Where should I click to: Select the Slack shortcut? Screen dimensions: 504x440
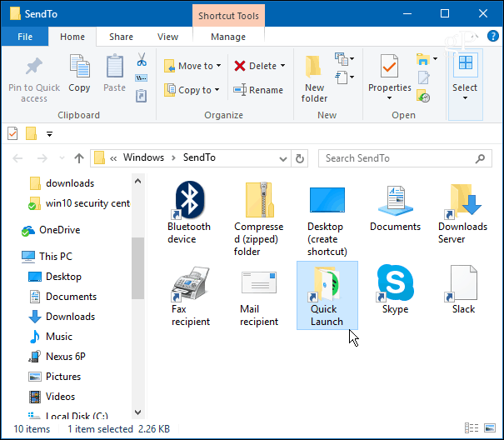click(463, 289)
